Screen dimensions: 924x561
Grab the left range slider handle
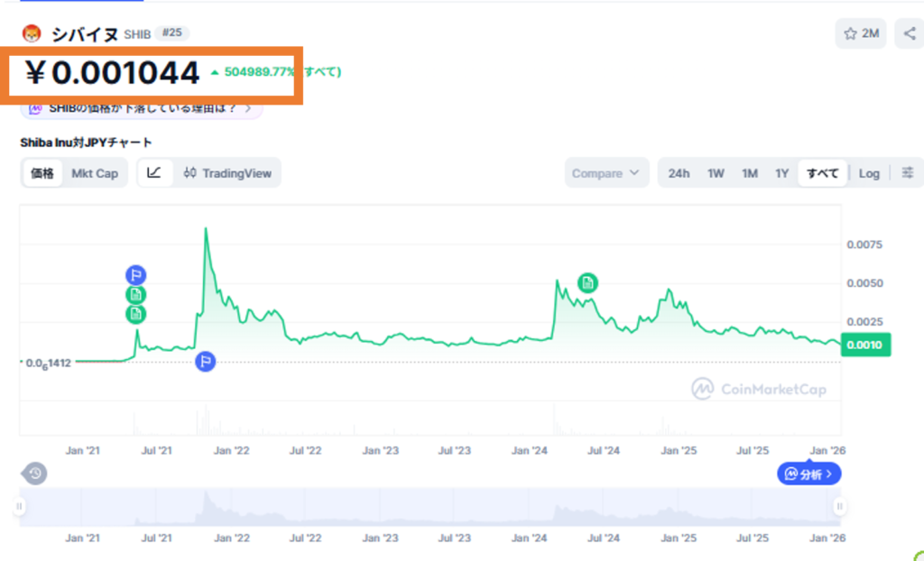[20, 506]
